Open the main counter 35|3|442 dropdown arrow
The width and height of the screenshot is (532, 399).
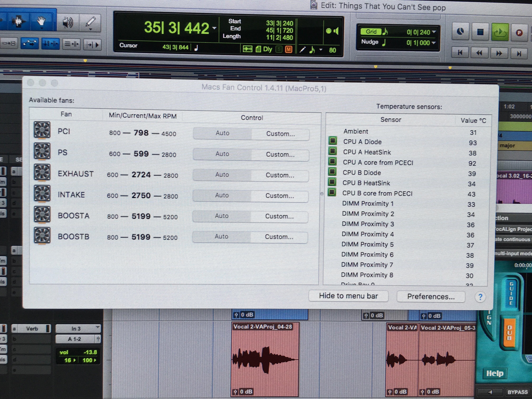214,28
